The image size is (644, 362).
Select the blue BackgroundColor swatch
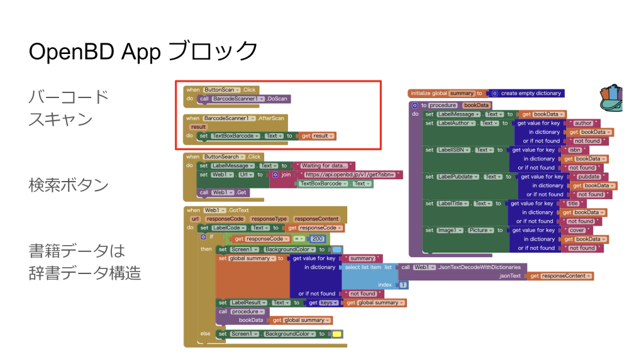(x=336, y=250)
